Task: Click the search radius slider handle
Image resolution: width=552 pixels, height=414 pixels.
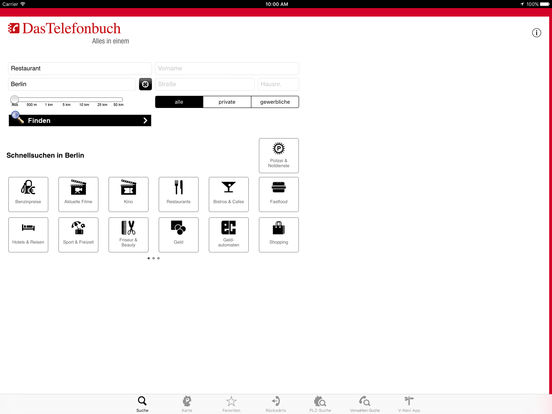Action: click(x=14, y=99)
